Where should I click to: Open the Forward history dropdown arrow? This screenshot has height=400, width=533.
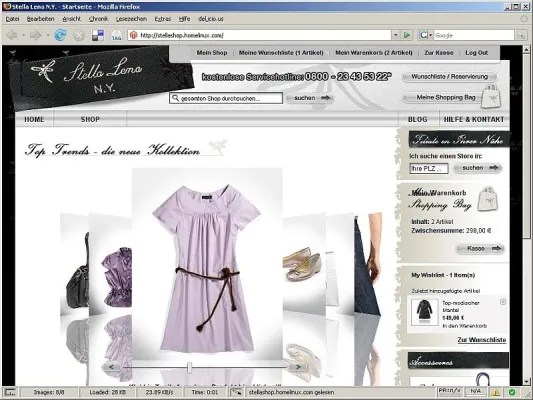(48, 35)
